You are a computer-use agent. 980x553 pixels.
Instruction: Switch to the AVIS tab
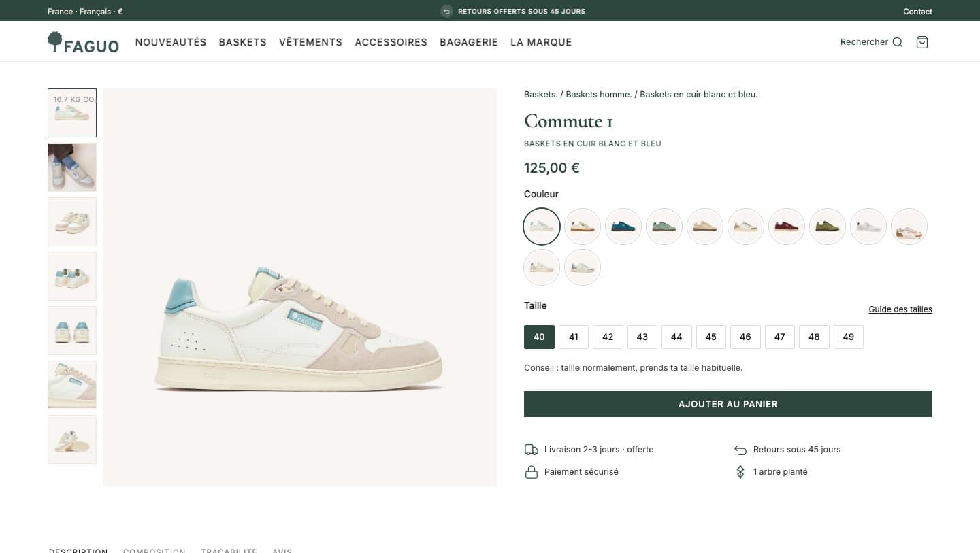coord(282,550)
